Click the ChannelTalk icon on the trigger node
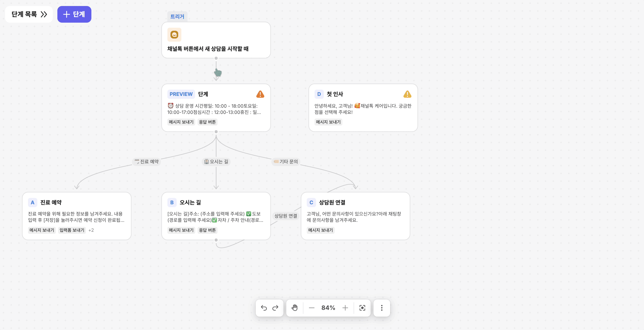 click(x=174, y=34)
